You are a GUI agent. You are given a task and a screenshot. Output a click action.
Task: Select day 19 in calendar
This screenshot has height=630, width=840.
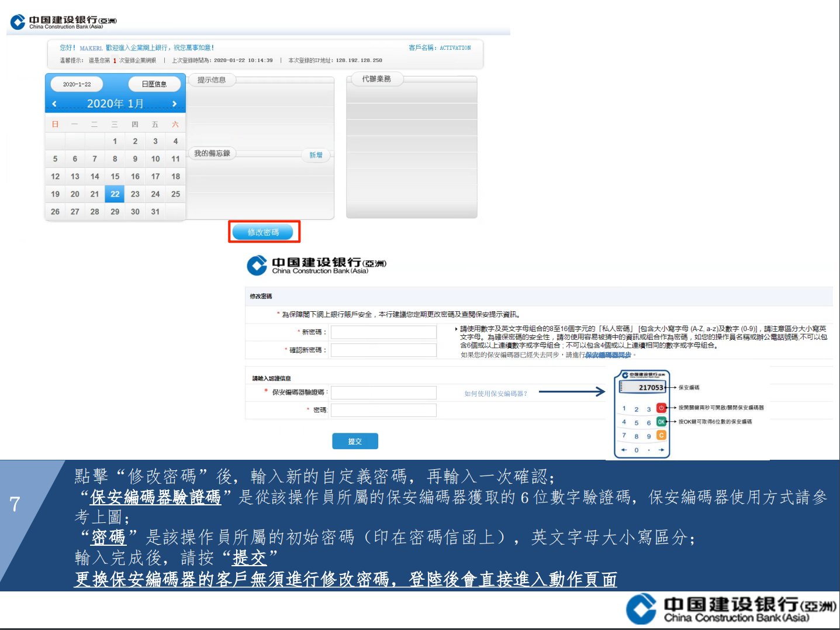point(55,194)
